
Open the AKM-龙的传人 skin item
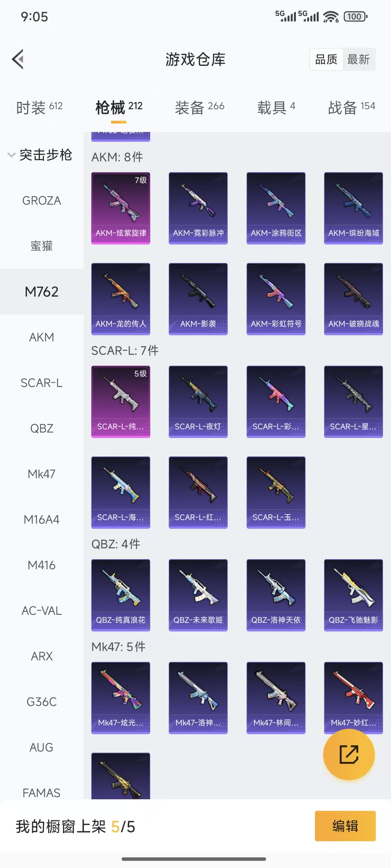(121, 299)
